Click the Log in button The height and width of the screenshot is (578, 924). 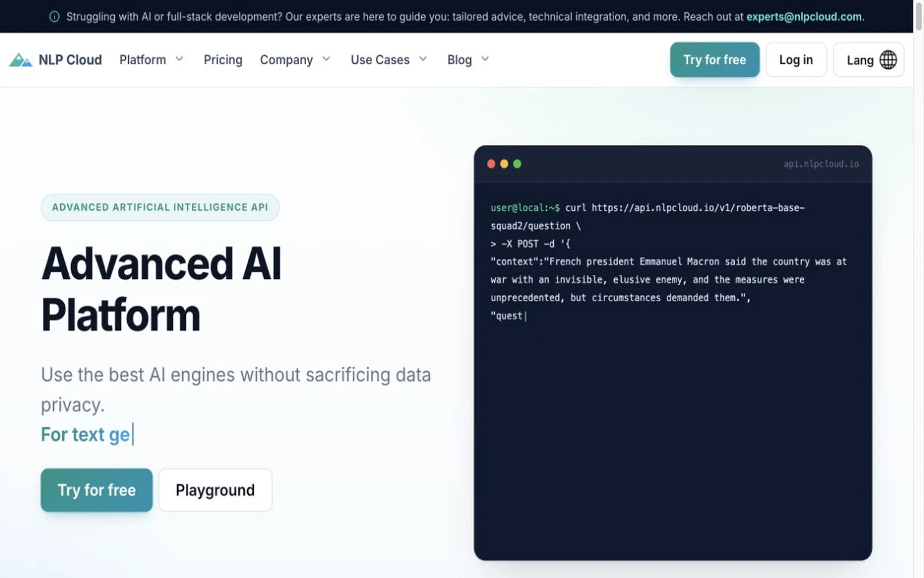point(796,60)
